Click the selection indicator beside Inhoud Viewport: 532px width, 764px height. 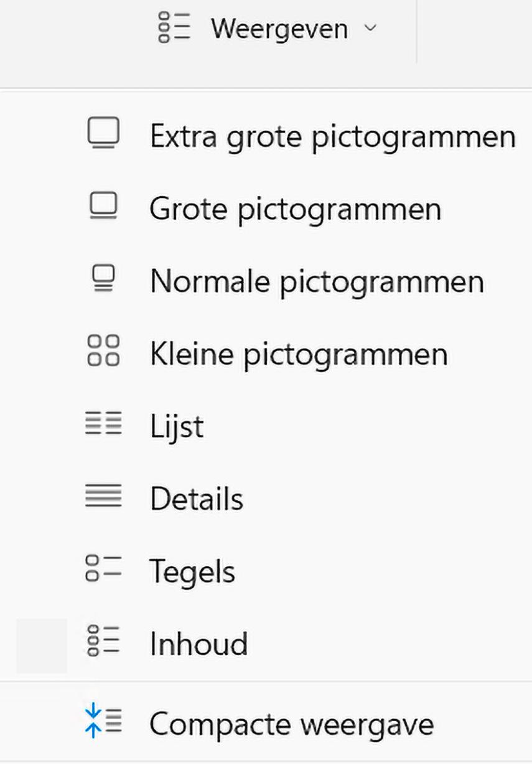point(41,645)
